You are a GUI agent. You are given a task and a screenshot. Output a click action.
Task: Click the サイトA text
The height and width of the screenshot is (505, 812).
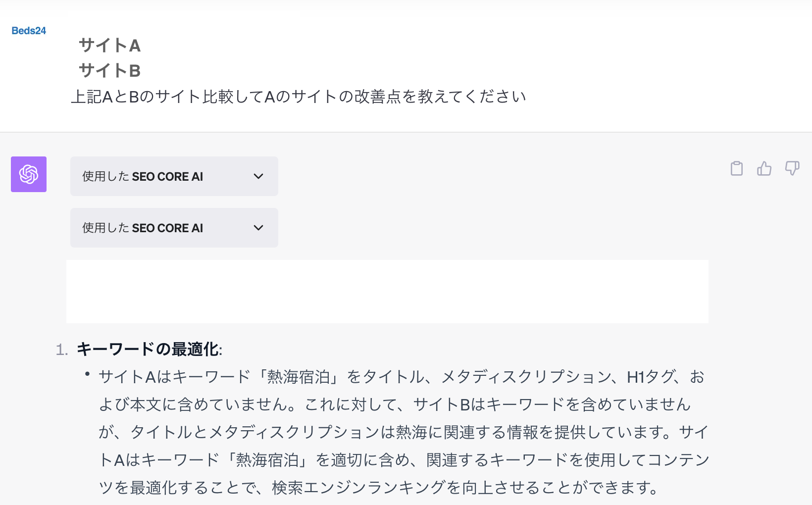point(109,46)
